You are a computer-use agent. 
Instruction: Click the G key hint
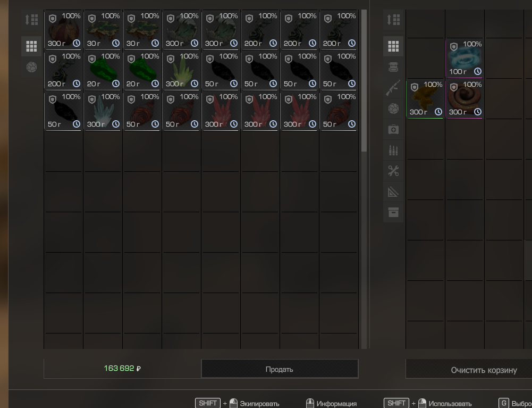(x=504, y=403)
